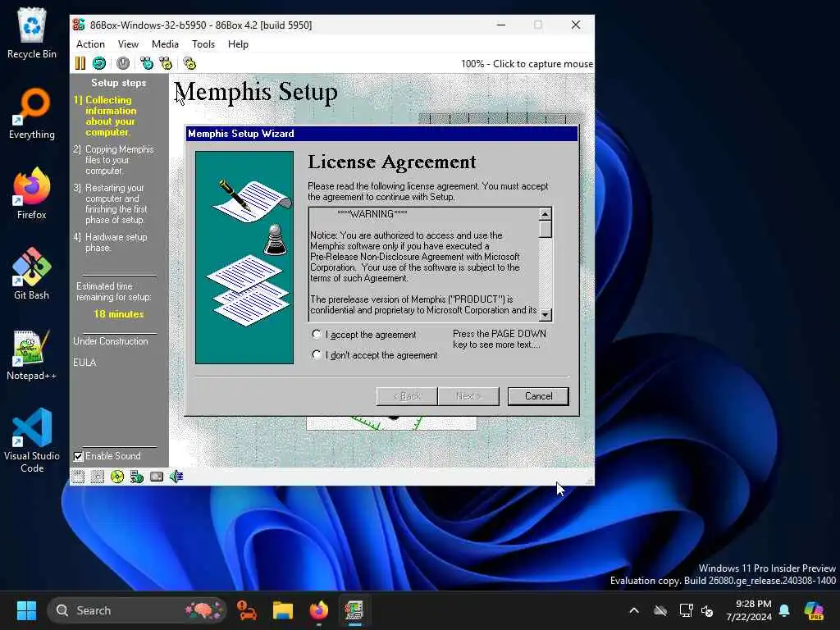Click the taskbar Search box
This screenshot has height=630, width=840.
point(137,610)
